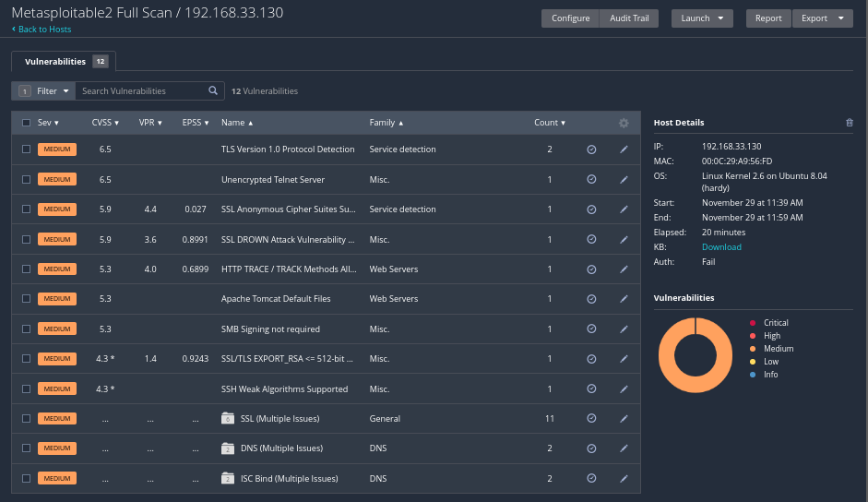This screenshot has height=502, width=868.
Task: Expand the Export dropdown
Action: coord(822,18)
